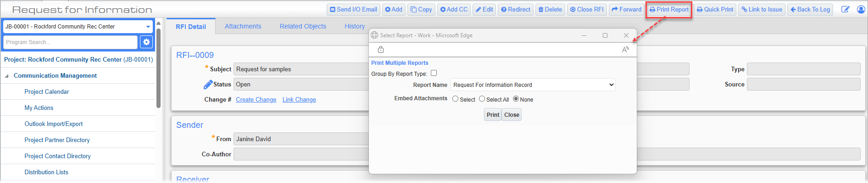Choose the None radio option
The image size is (868, 183).
516,99
